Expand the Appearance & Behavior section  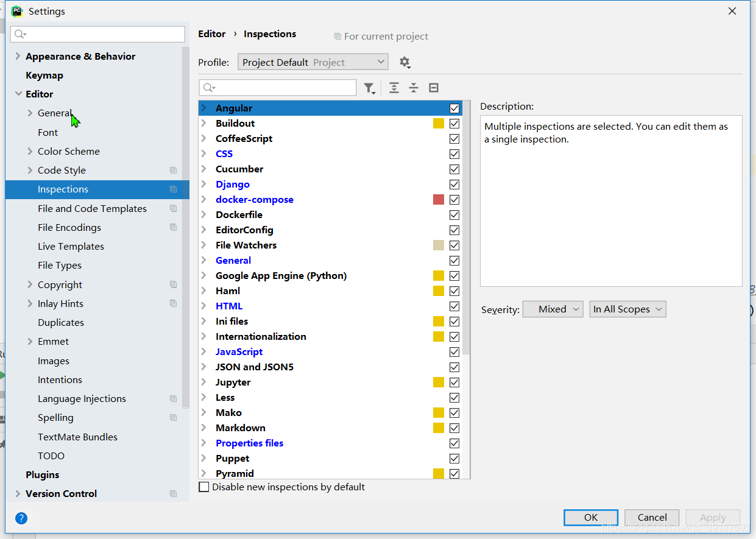point(18,56)
